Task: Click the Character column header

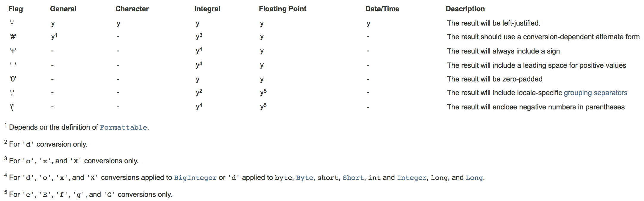Action: (x=132, y=9)
